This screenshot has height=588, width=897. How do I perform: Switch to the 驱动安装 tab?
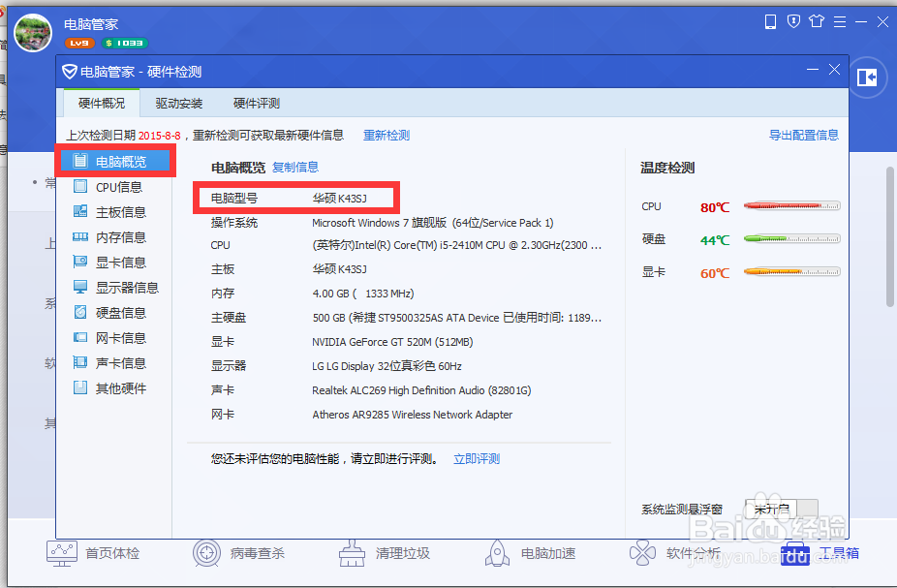[x=179, y=103]
